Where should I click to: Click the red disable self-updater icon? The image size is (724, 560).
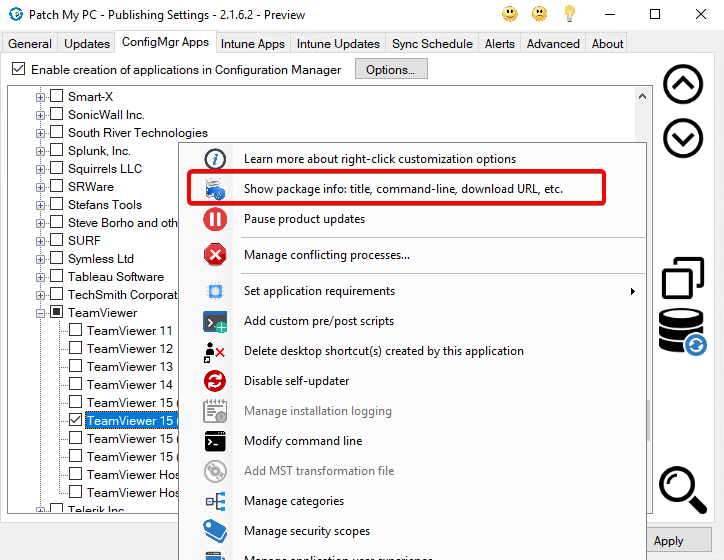(x=215, y=381)
